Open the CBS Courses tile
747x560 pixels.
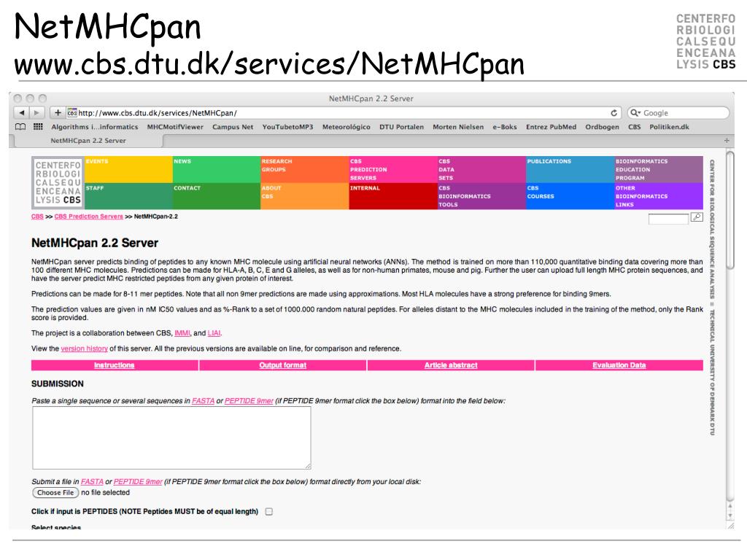pyautogui.click(x=570, y=196)
